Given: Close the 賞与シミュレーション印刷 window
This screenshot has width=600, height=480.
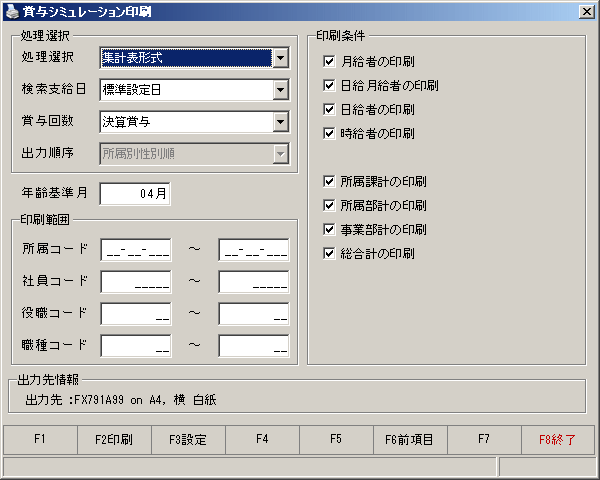Looking at the screenshot, I should [586, 12].
